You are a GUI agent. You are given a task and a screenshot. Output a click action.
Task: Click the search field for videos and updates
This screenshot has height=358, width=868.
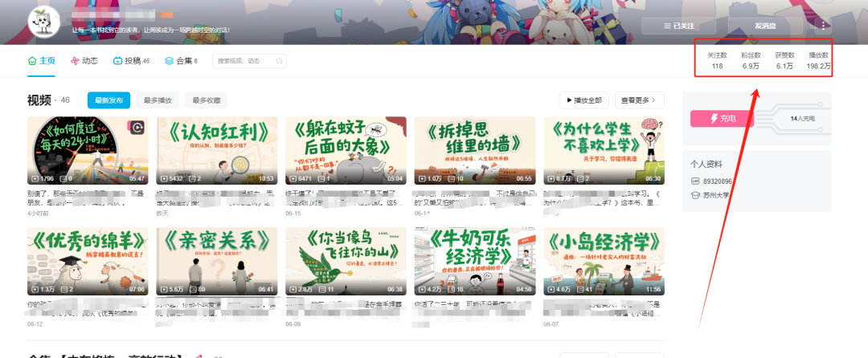point(249,61)
